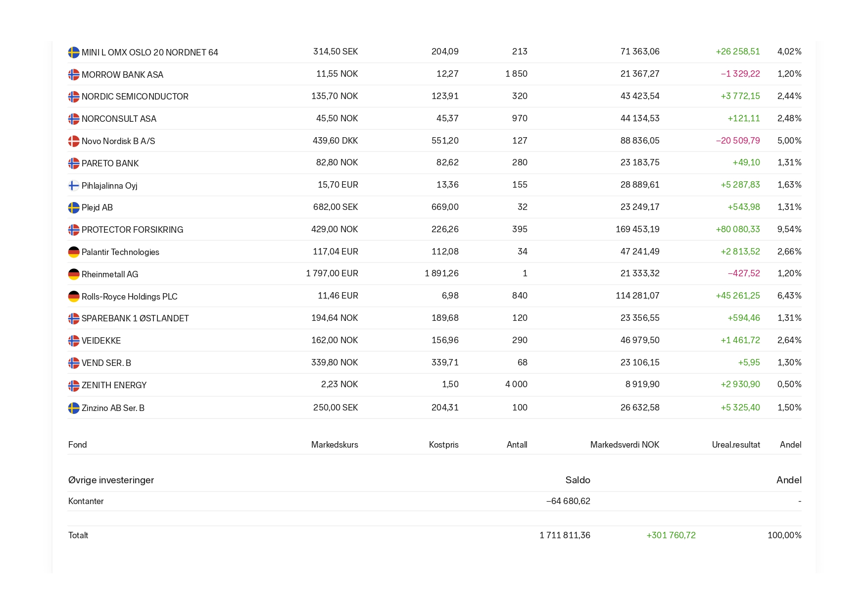Click Protector Forsikring share 9,54%

(789, 229)
